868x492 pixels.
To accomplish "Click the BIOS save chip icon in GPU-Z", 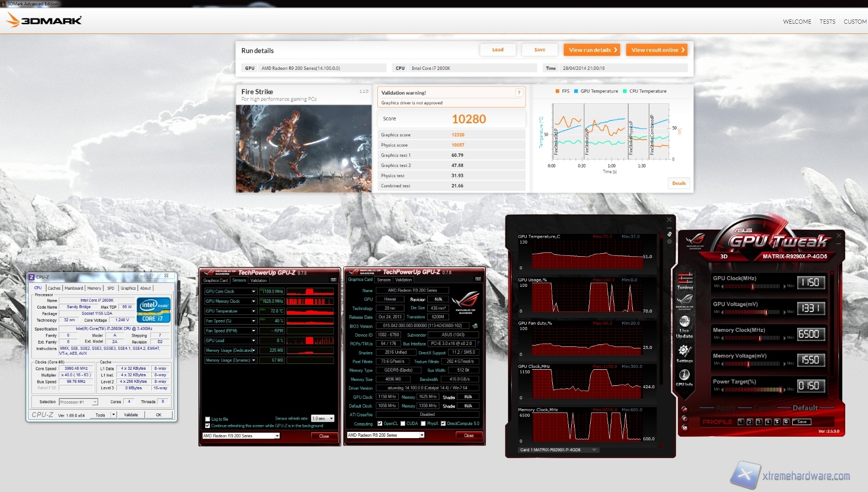I will (x=475, y=326).
